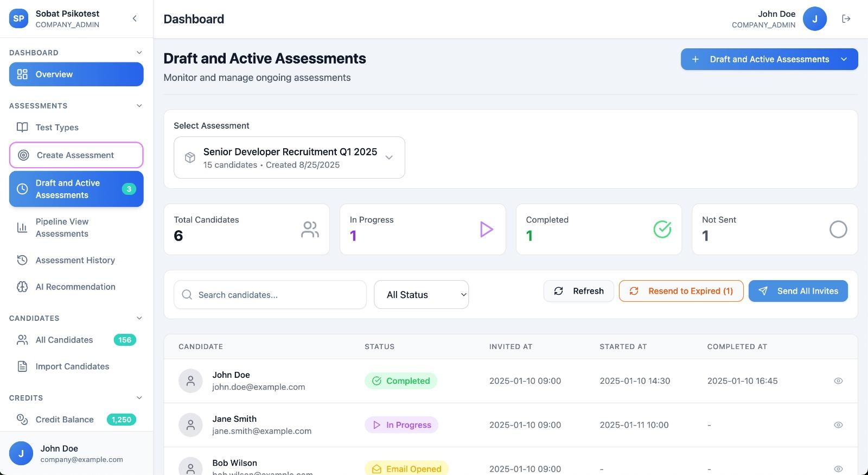This screenshot has width=868, height=475.
Task: Open the Select Assessment dropdown
Action: (289, 157)
